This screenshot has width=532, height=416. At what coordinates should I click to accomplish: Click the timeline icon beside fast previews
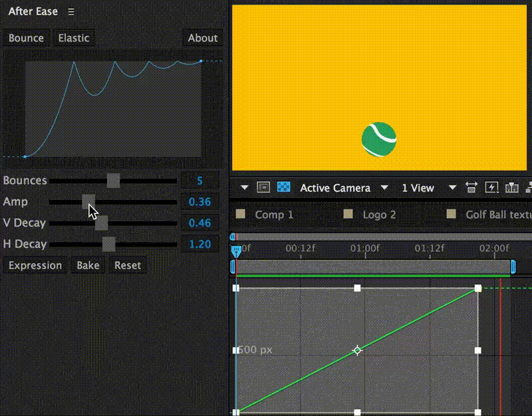pos(511,187)
